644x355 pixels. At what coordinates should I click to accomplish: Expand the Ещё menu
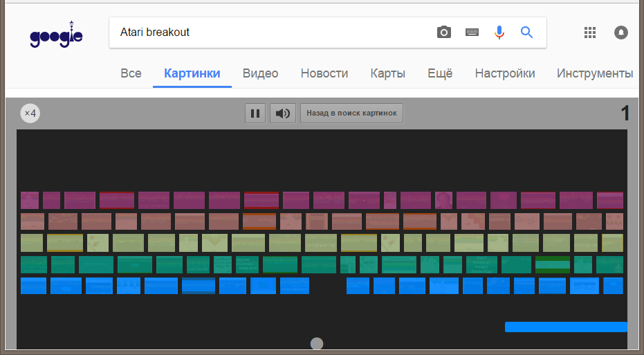[440, 73]
